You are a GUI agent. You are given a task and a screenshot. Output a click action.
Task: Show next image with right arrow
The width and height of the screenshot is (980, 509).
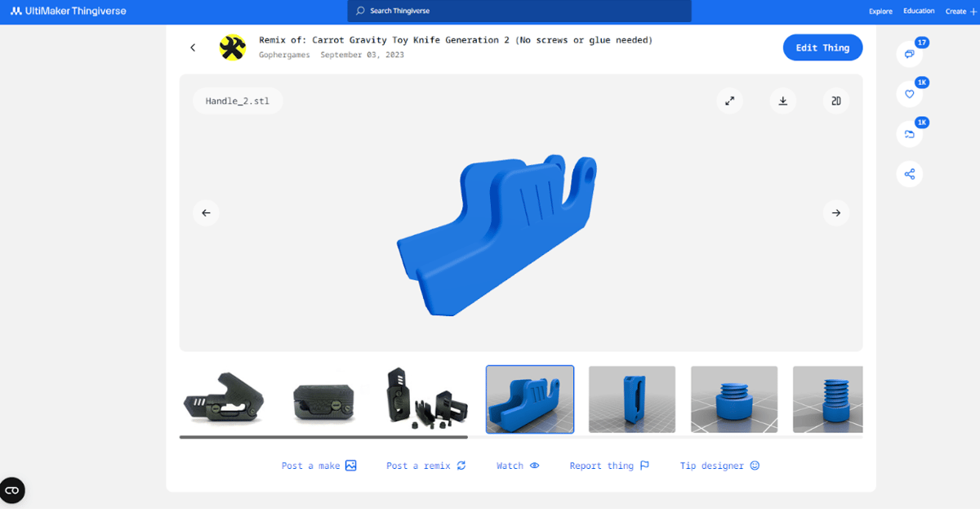click(x=836, y=213)
